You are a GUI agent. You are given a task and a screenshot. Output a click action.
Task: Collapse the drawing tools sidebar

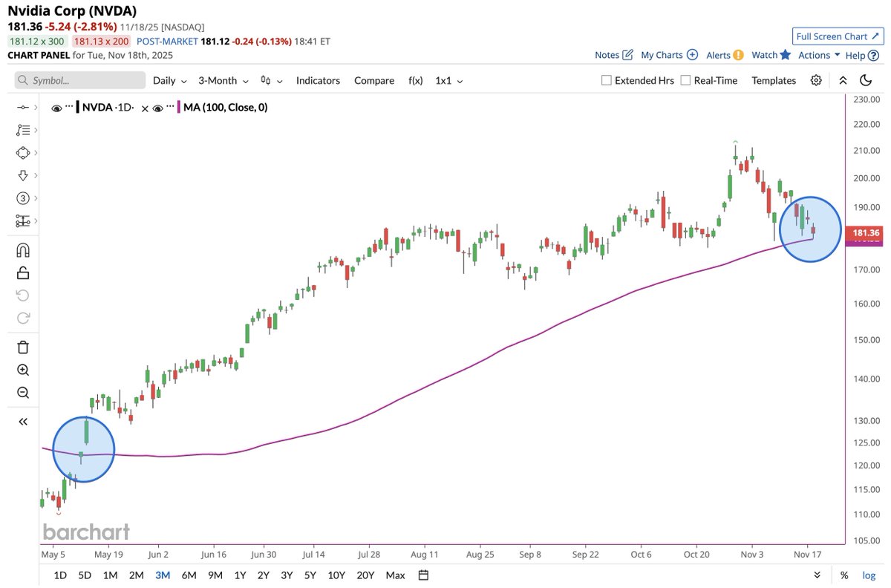(22, 422)
